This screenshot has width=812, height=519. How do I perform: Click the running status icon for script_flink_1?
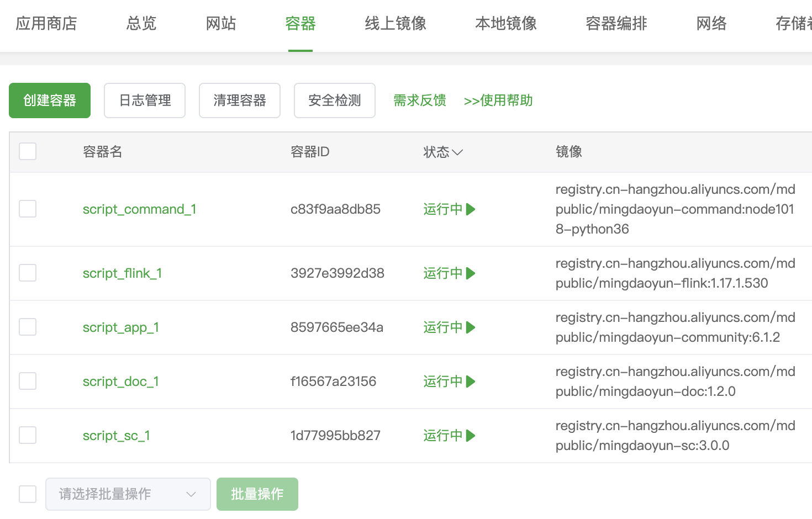[471, 273]
